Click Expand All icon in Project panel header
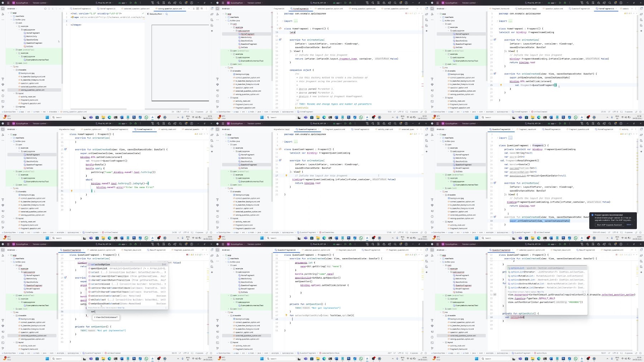The image size is (644, 362). [x=49, y=9]
